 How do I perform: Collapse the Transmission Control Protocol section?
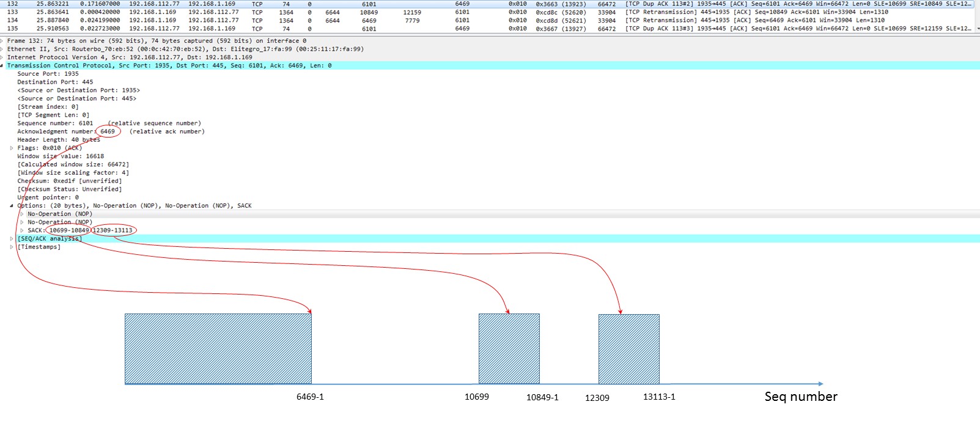click(x=2, y=65)
